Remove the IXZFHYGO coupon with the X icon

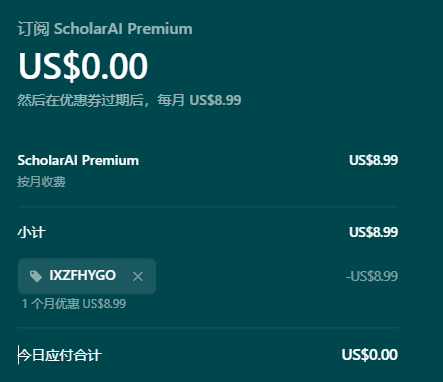138,276
